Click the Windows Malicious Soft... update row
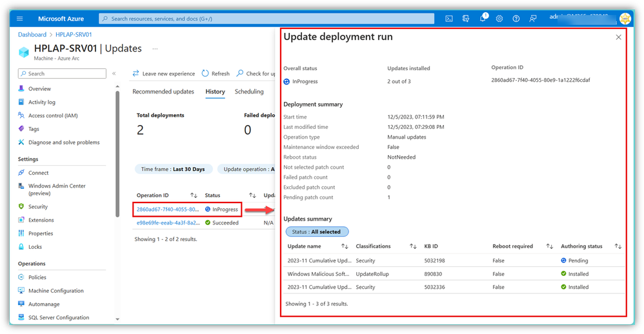 454,273
